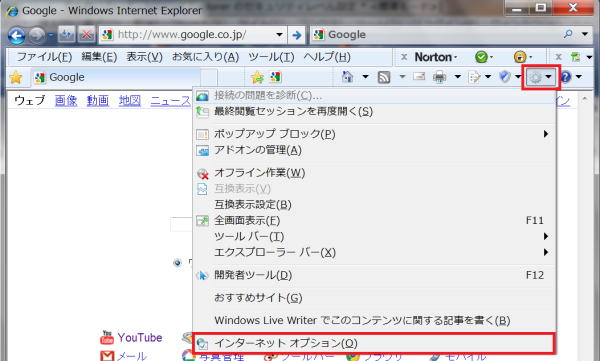Image resolution: width=600 pixels, height=361 pixels.
Task: Toggle オフライン作業(W)
Action: (x=373, y=173)
